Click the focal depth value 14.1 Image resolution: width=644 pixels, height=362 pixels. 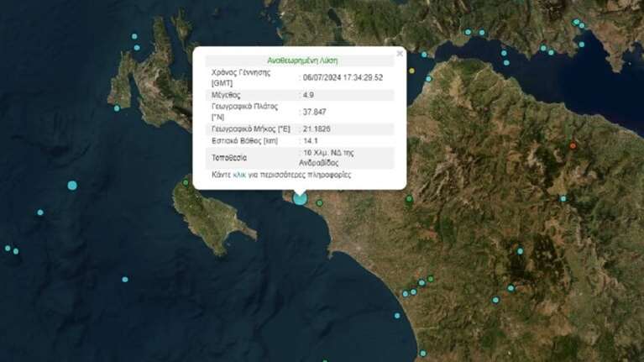310,140
